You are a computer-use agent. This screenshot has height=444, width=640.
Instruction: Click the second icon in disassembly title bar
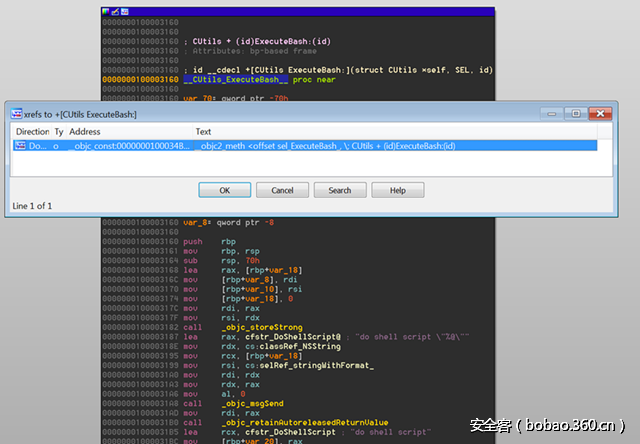pos(113,11)
